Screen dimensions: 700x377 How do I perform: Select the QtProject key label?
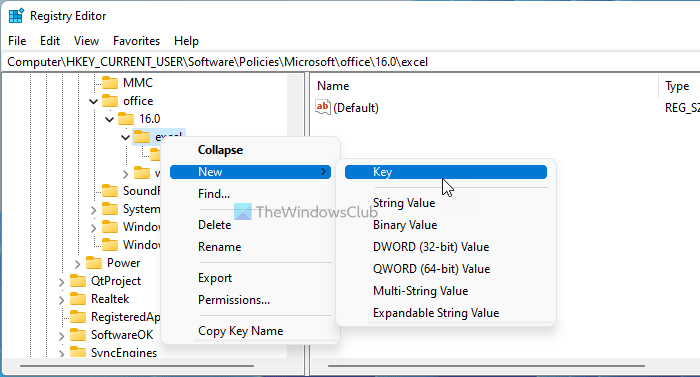tap(116, 281)
